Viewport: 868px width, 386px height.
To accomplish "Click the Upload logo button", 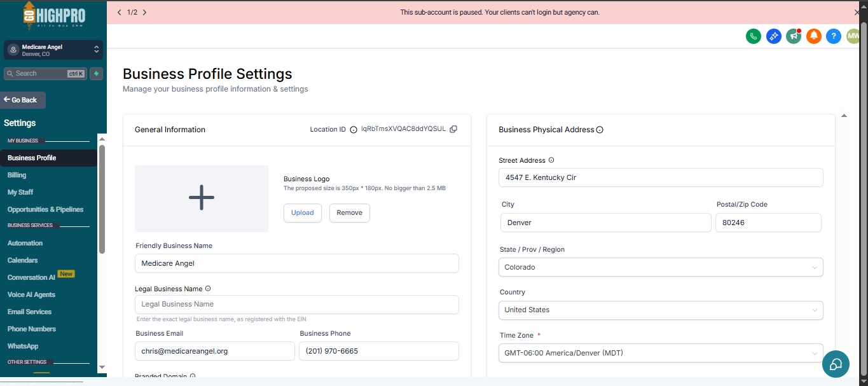I will [303, 213].
